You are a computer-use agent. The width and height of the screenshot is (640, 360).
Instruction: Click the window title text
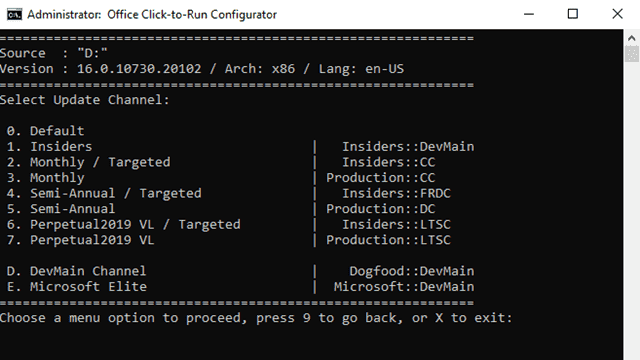click(152, 14)
